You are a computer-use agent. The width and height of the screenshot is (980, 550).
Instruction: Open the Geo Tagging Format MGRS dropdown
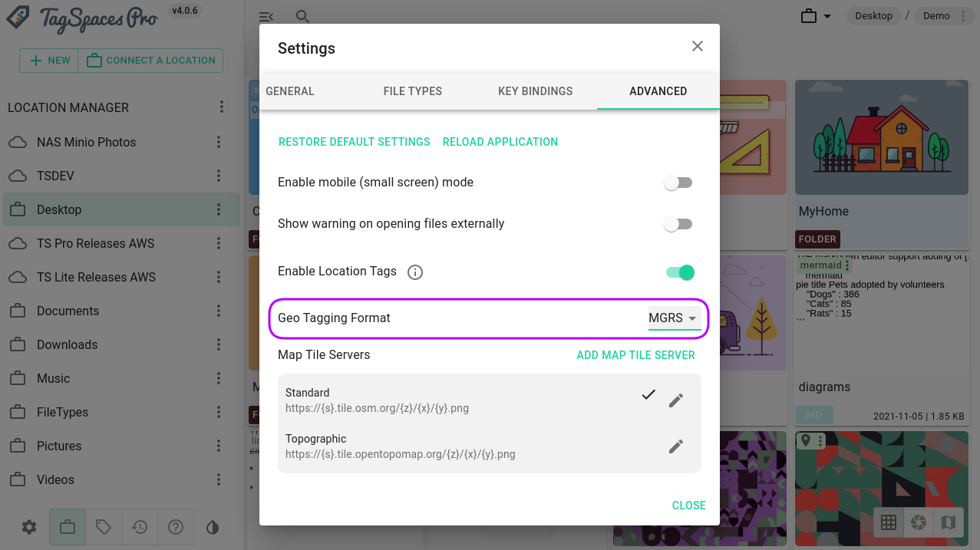pyautogui.click(x=674, y=318)
